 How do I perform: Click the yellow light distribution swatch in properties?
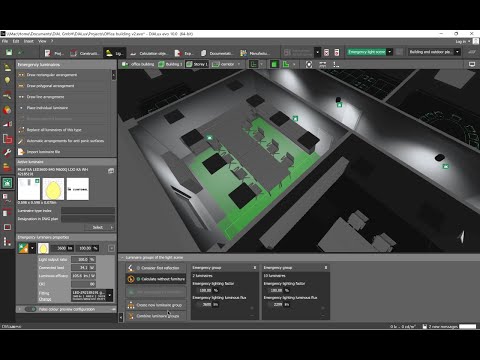(x=43, y=248)
